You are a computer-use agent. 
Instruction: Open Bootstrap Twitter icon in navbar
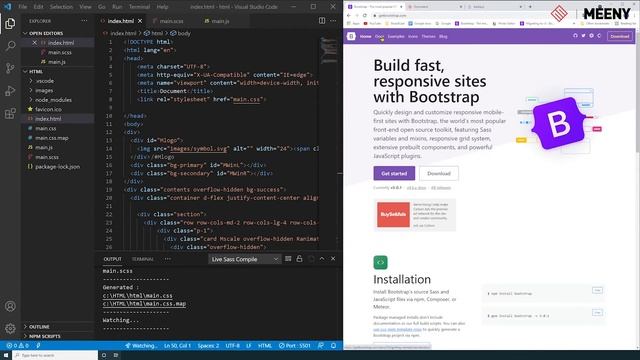[583, 36]
